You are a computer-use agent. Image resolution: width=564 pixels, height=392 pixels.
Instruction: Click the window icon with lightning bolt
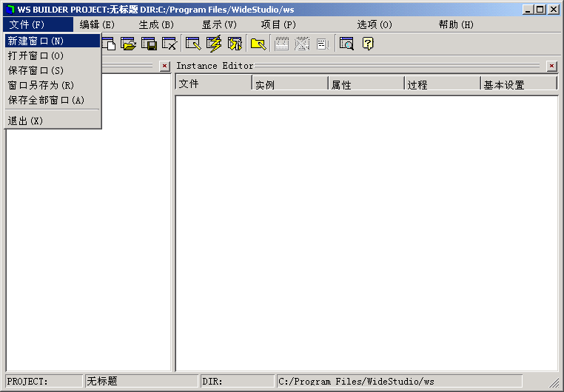pyautogui.click(x=214, y=44)
